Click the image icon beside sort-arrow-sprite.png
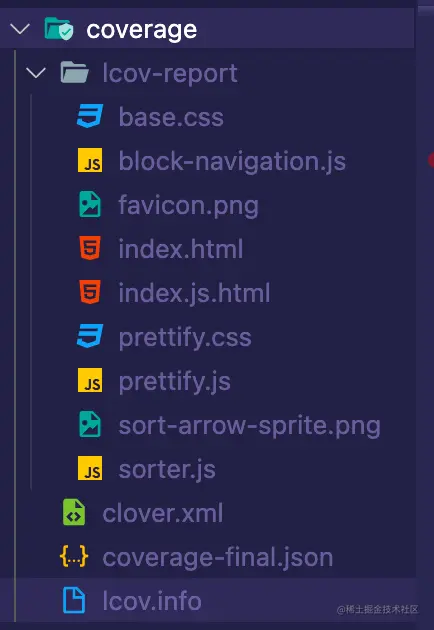Image resolution: width=434 pixels, height=630 pixels. coord(90,424)
